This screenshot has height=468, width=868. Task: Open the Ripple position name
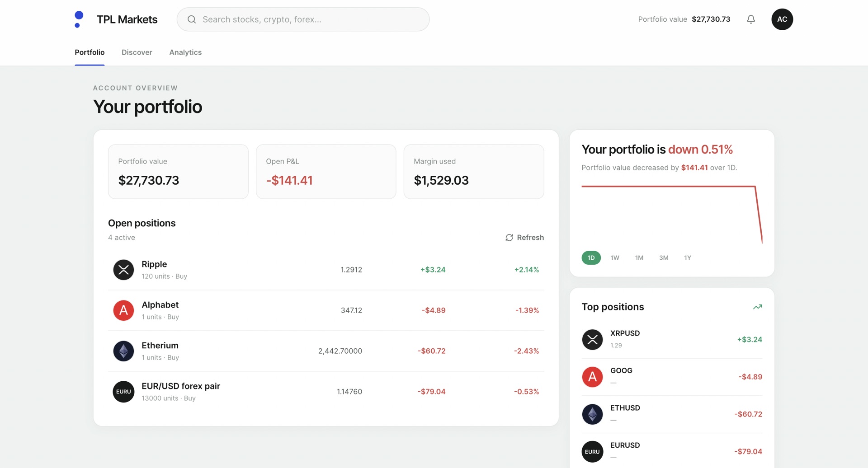[154, 264]
